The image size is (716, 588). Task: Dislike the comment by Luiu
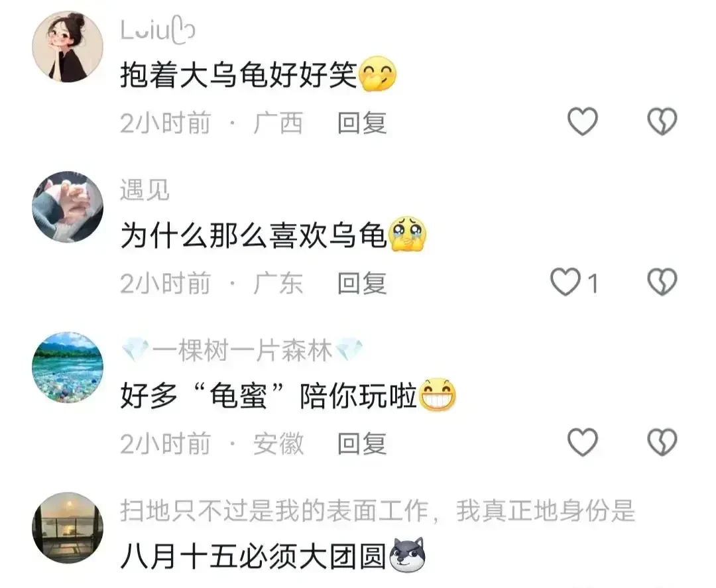pos(662,121)
